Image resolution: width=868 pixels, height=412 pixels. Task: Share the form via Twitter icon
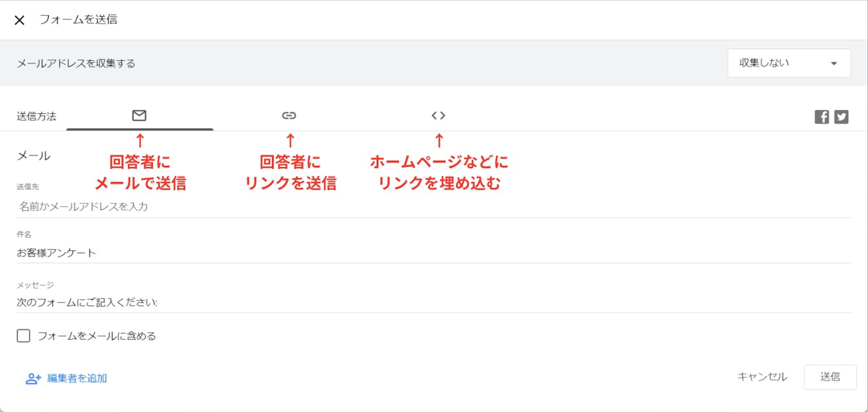(841, 117)
